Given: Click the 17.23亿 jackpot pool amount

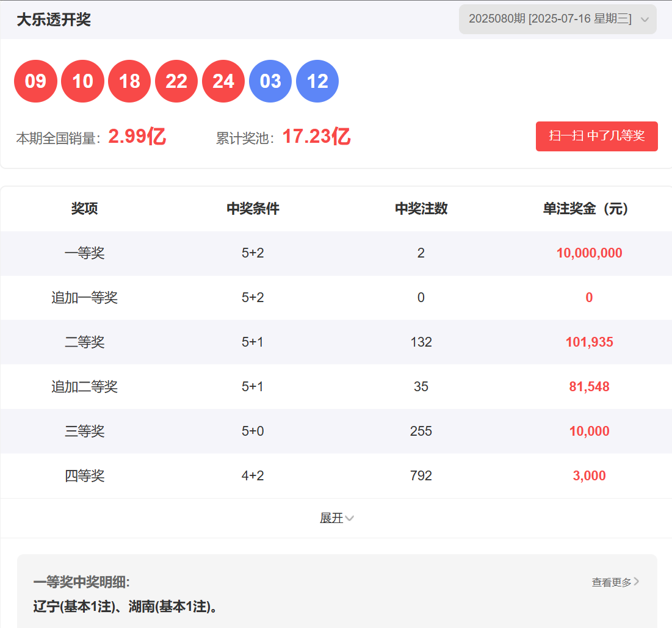Looking at the screenshot, I should click(x=316, y=137).
